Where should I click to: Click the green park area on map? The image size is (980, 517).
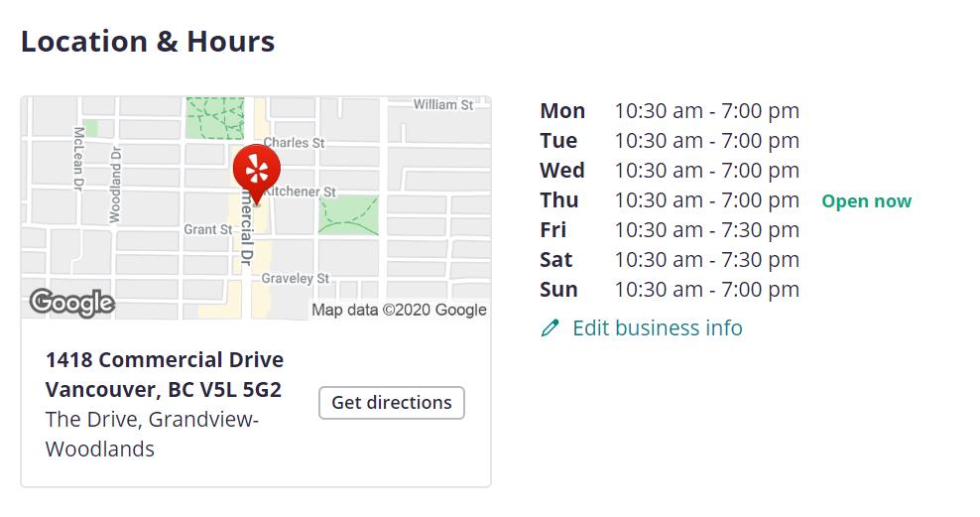click(x=347, y=213)
